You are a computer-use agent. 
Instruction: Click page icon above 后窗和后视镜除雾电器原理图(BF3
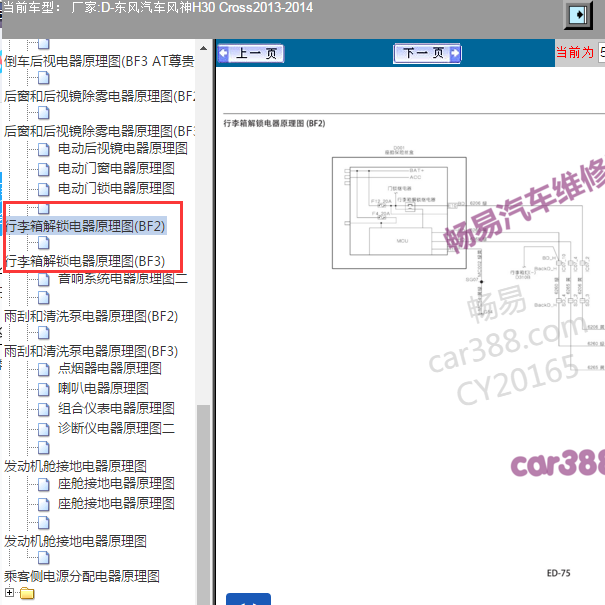pos(44,113)
